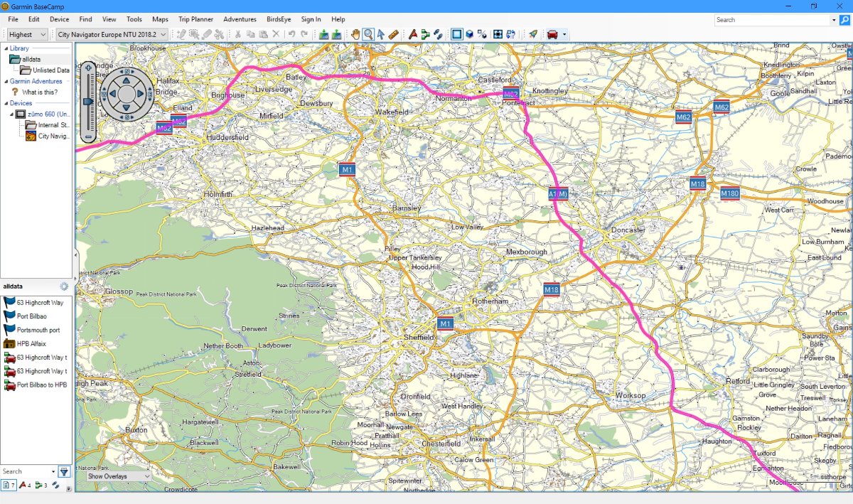Viewport: 853px width, 504px height.
Task: Select the Unlisted Data folder
Action: (x=45, y=70)
